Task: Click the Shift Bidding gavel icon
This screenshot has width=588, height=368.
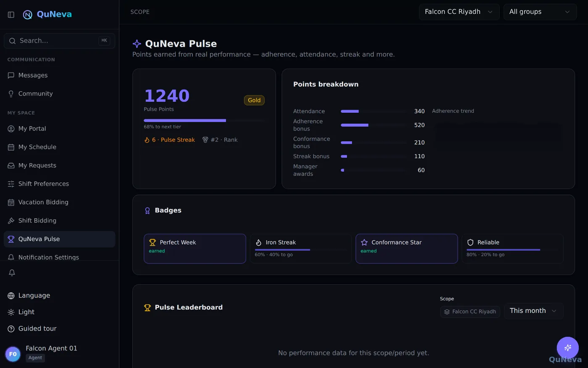Action: (x=11, y=221)
